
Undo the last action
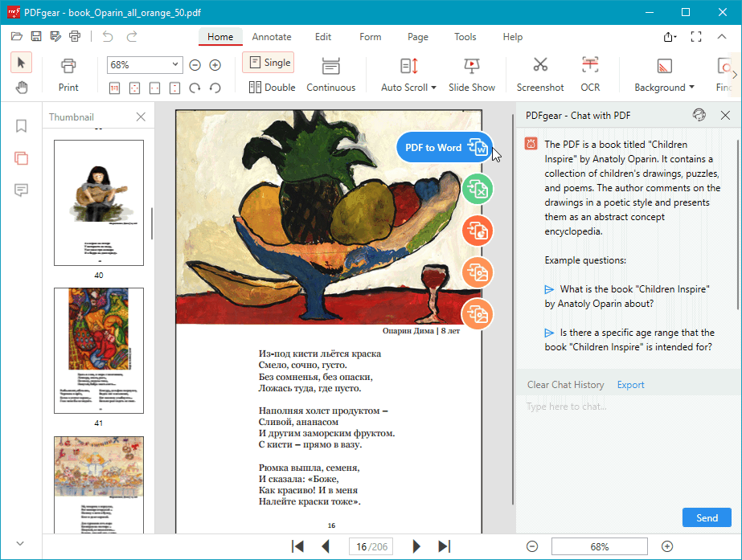point(108,36)
